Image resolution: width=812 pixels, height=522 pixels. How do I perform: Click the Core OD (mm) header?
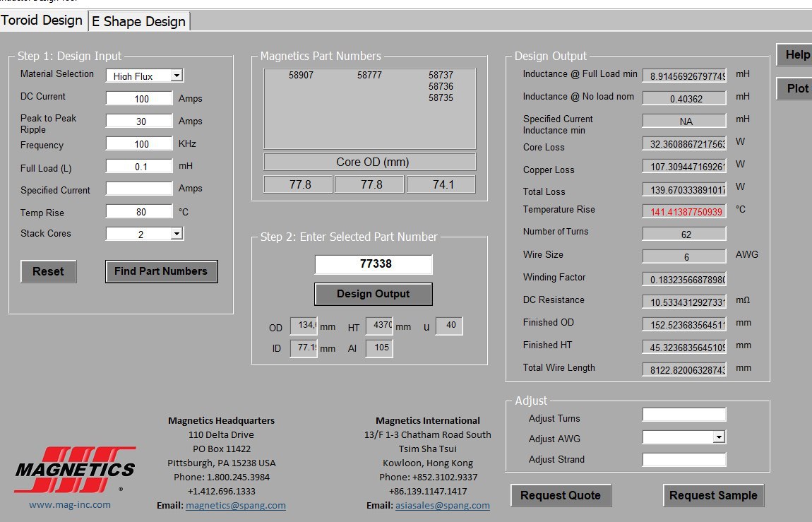click(370, 162)
